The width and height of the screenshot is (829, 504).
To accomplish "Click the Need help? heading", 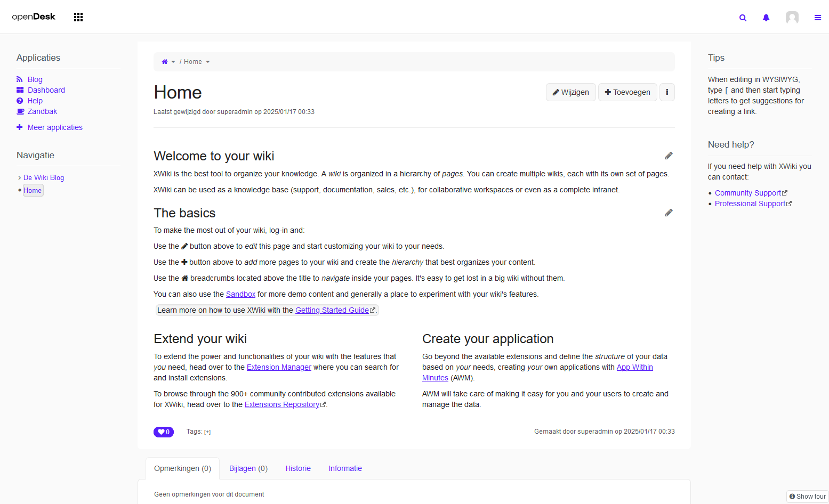I will (731, 144).
